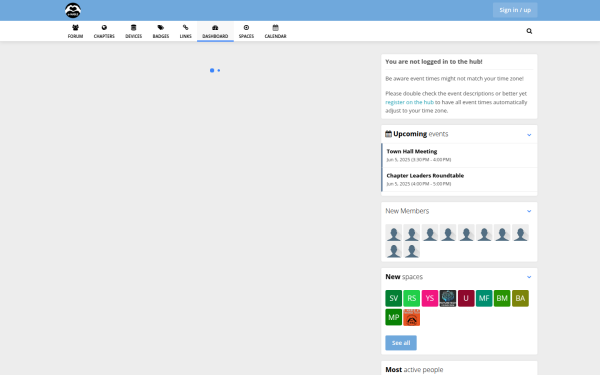Screen dimensions: 600x375
Task: Open the Spaces directory
Action: point(246,31)
